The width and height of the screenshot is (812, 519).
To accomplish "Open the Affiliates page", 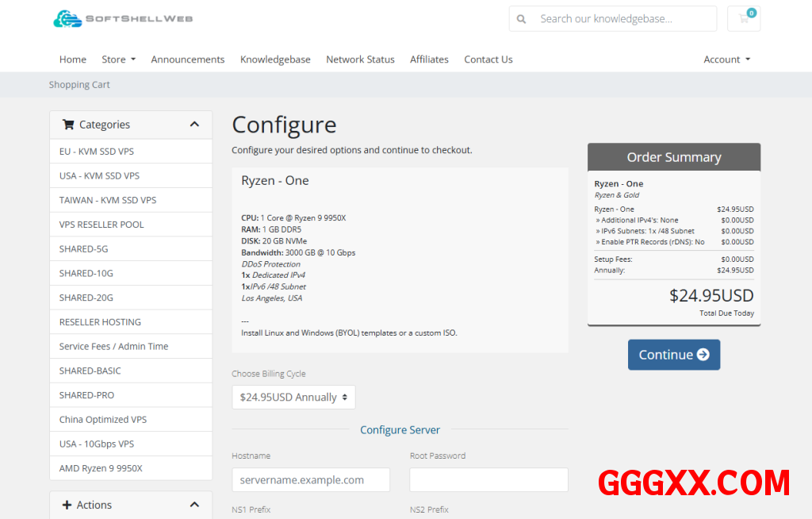I will (x=429, y=60).
